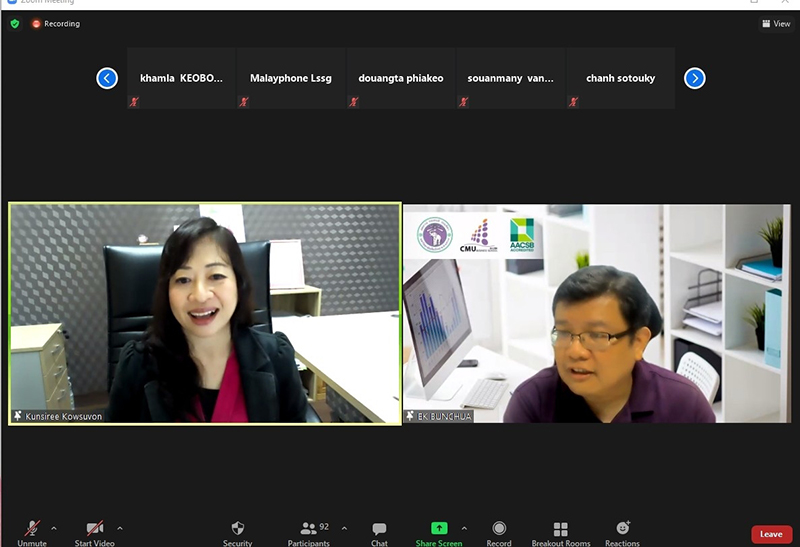
Task: Open Breakout Rooms
Action: pos(561,533)
